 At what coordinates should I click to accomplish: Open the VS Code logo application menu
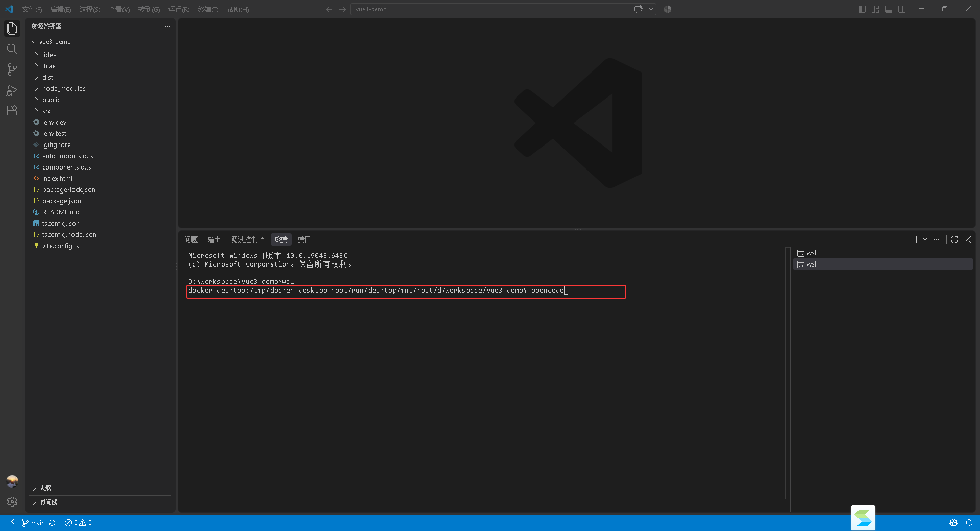[9, 9]
